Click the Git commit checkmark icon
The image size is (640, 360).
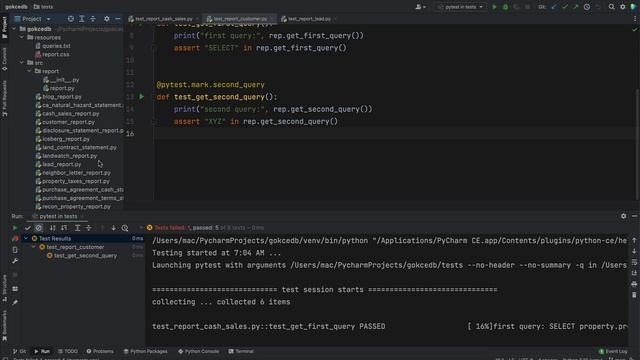coord(565,7)
